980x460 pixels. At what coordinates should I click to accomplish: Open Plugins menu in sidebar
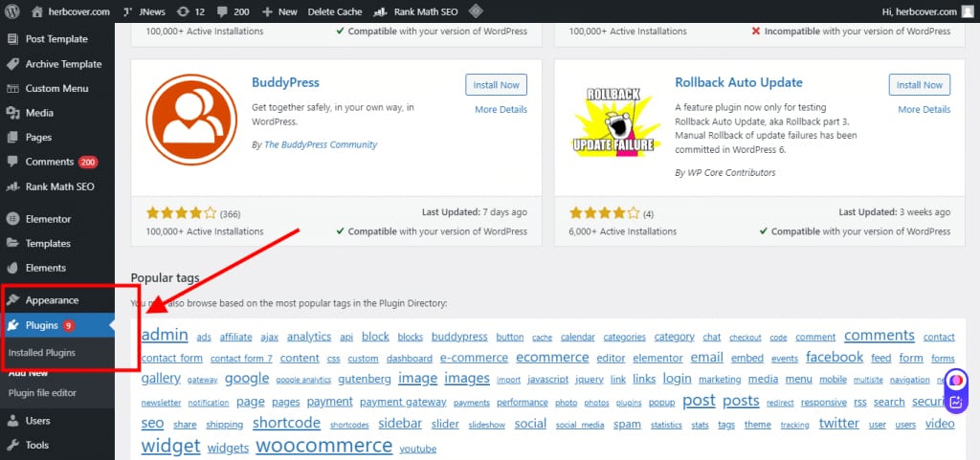(x=56, y=325)
